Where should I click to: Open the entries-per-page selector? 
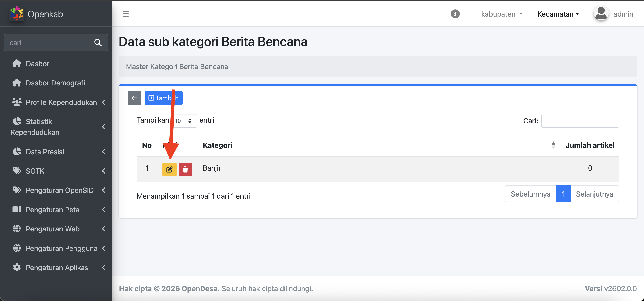click(184, 121)
